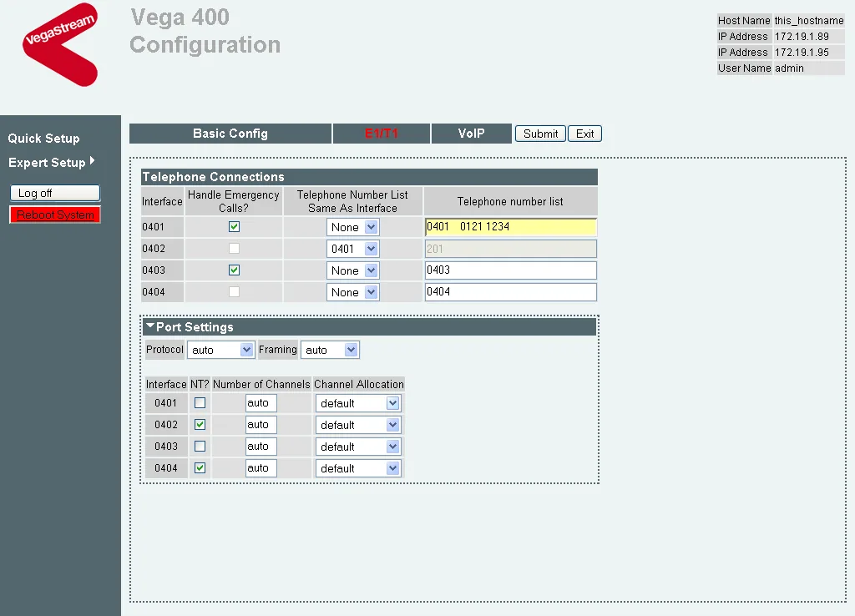
Task: Click the VegaStream logo
Action: 60,43
